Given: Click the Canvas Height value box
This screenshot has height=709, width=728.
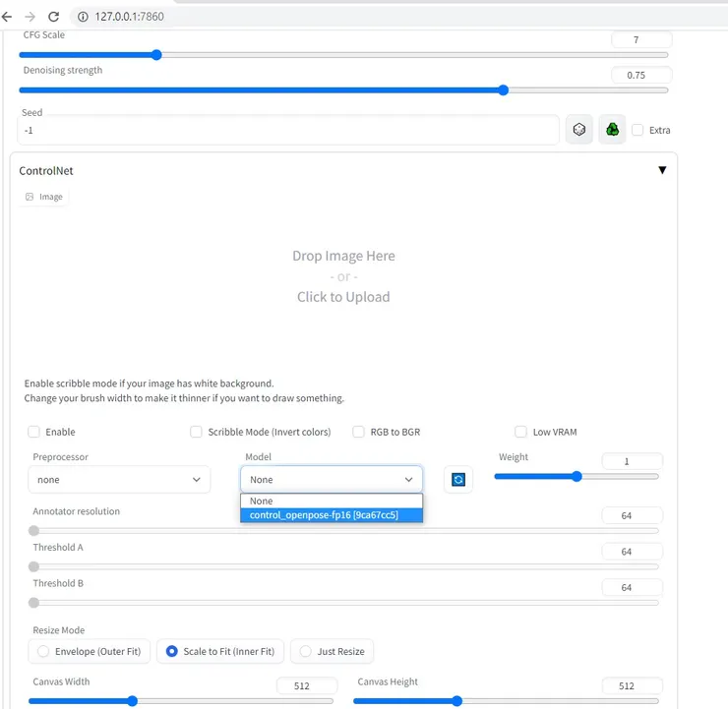Looking at the screenshot, I should 632,685.
